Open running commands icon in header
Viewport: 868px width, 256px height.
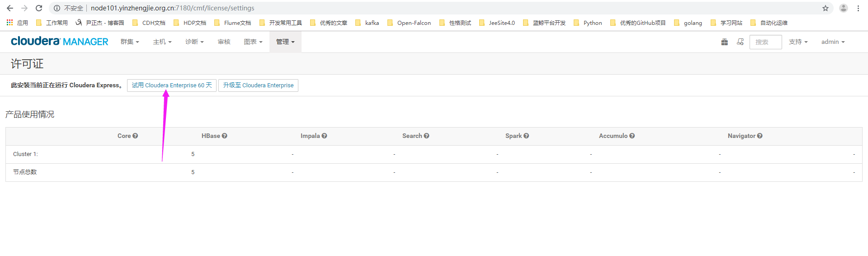[740, 42]
